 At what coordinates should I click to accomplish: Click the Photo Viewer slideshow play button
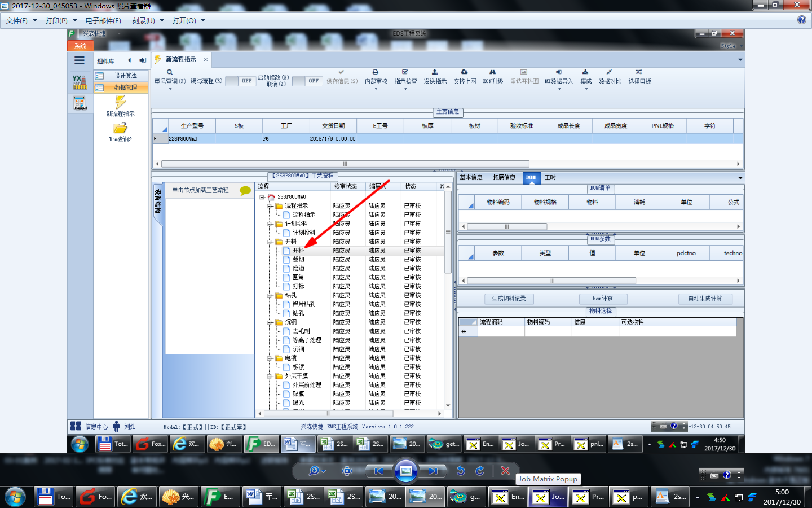(405, 471)
